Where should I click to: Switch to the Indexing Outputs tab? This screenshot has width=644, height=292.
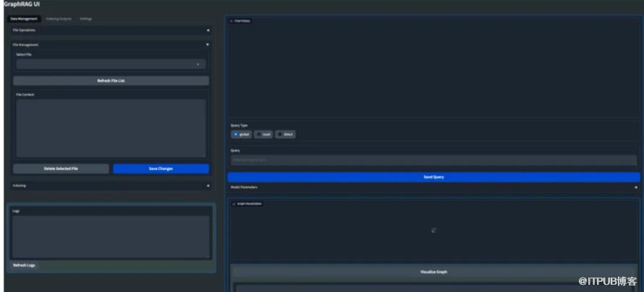pyautogui.click(x=59, y=18)
